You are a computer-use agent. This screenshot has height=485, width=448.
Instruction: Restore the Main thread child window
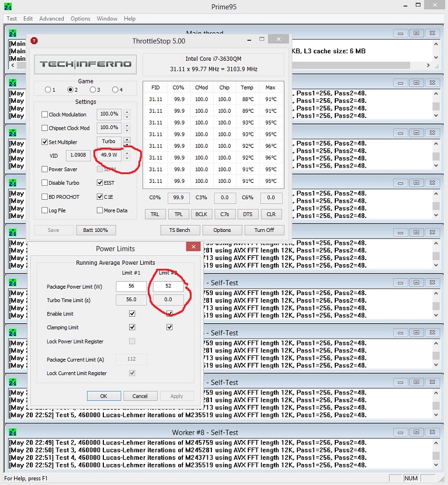click(416, 33)
